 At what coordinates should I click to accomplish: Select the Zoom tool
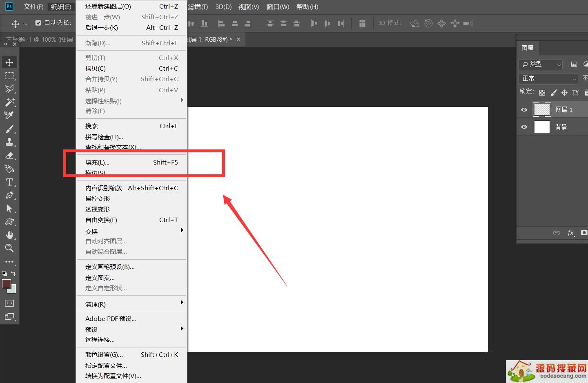coord(9,248)
